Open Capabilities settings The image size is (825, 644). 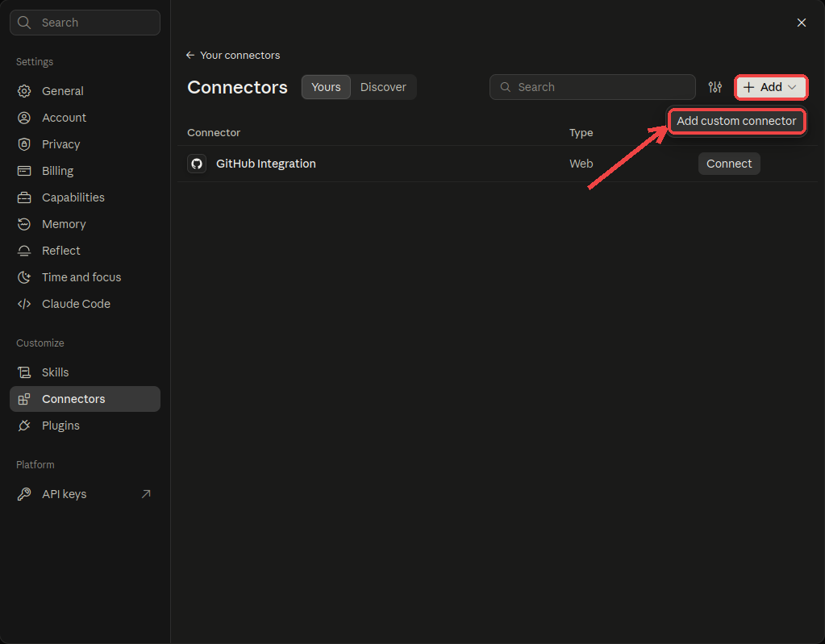[x=85, y=197]
